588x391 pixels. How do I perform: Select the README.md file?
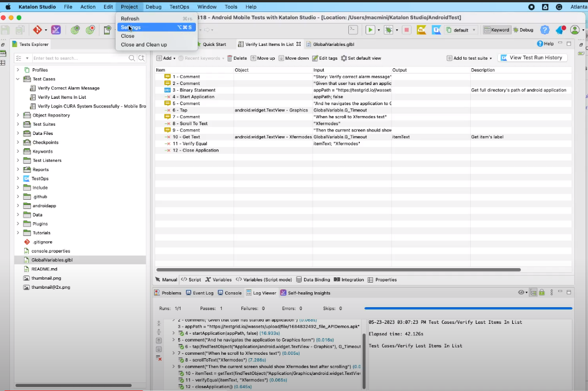point(44,269)
